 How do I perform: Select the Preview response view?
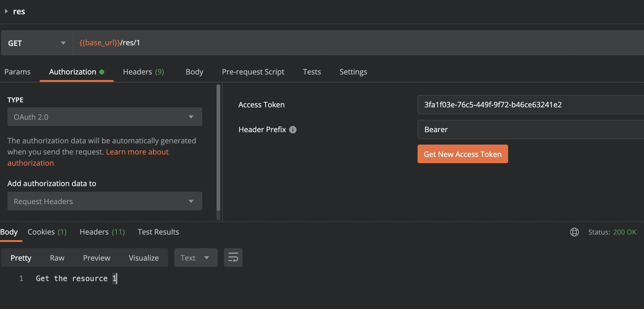point(96,258)
